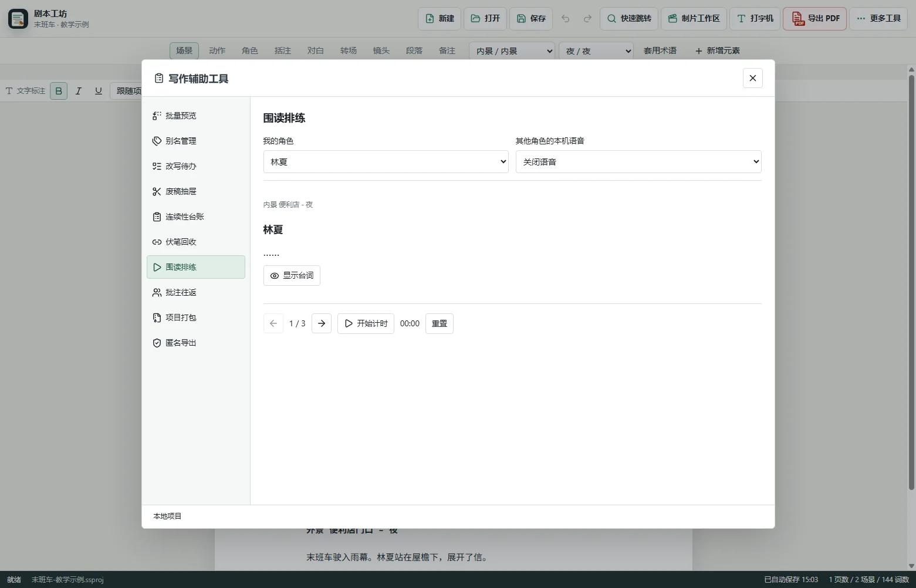Reset the timer with 重置
Image resolution: width=916 pixels, height=588 pixels.
click(440, 323)
